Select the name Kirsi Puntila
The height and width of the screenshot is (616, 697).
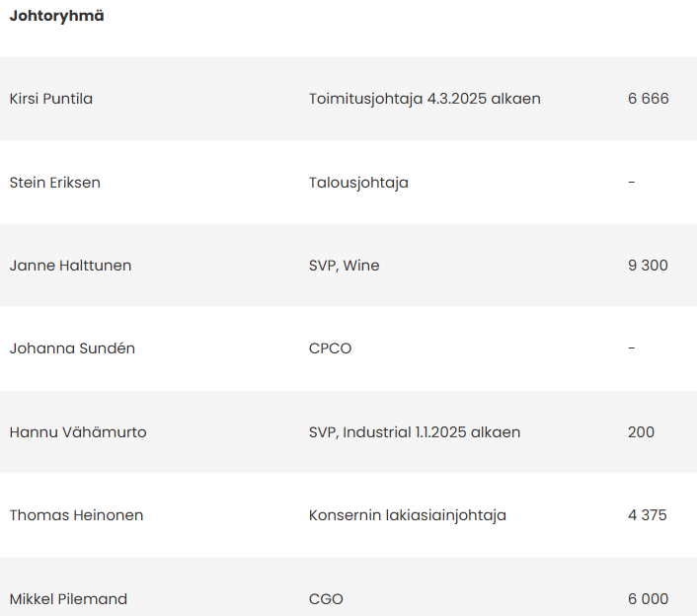pyautogui.click(x=51, y=99)
